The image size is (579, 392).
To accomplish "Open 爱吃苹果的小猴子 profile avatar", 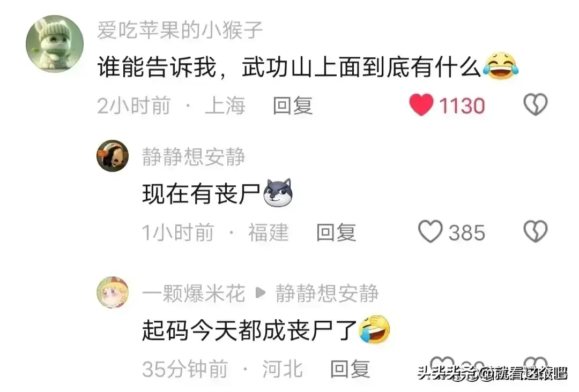I will 55,43.
